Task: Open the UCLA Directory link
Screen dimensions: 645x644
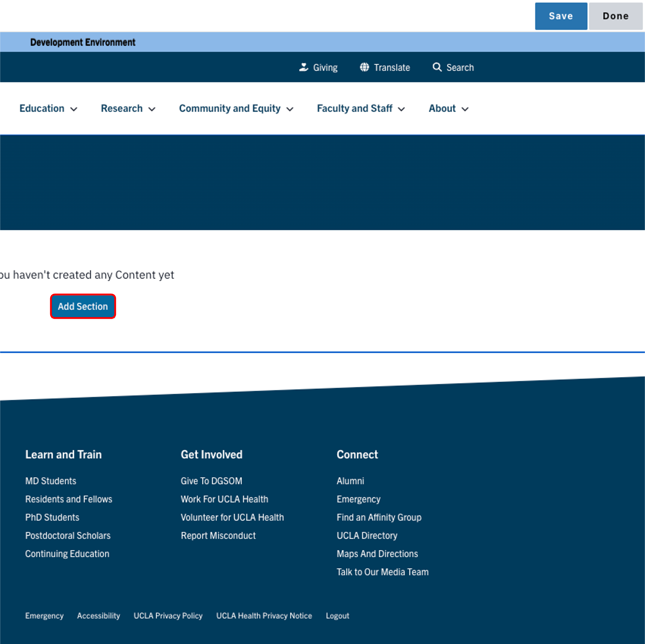Action: [367, 535]
